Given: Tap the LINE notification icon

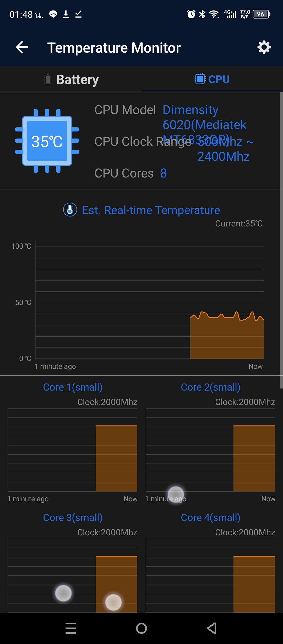Looking at the screenshot, I should pyautogui.click(x=53, y=14).
